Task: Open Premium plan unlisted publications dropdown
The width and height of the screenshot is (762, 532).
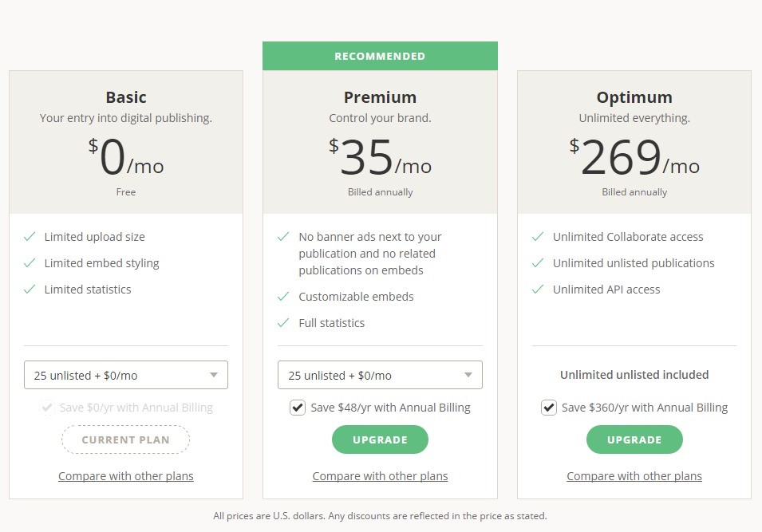Action: [380, 375]
